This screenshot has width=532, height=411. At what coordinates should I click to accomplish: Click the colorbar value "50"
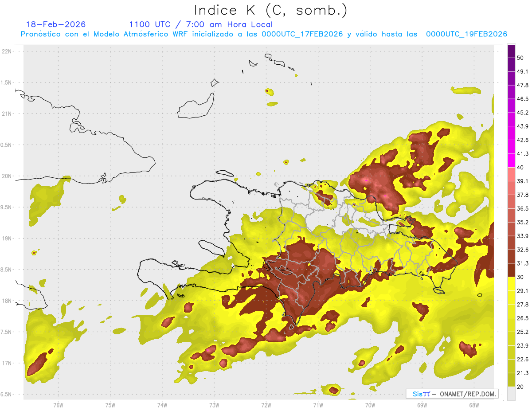520,58
